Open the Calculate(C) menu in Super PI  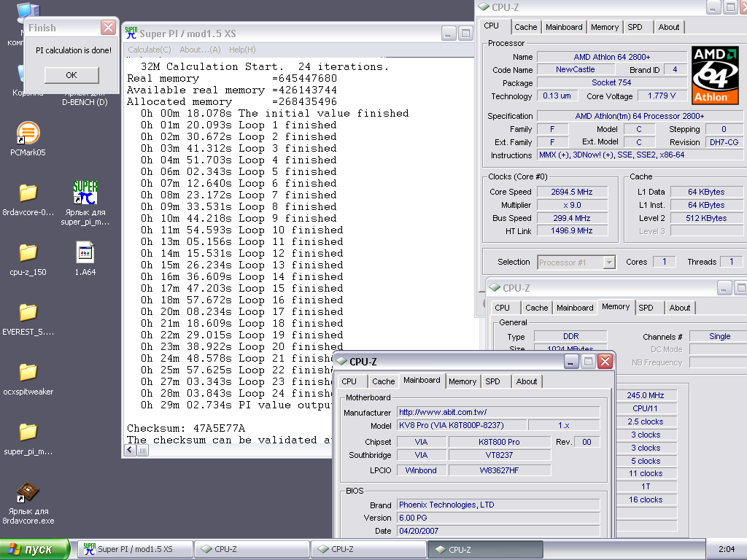click(x=149, y=50)
